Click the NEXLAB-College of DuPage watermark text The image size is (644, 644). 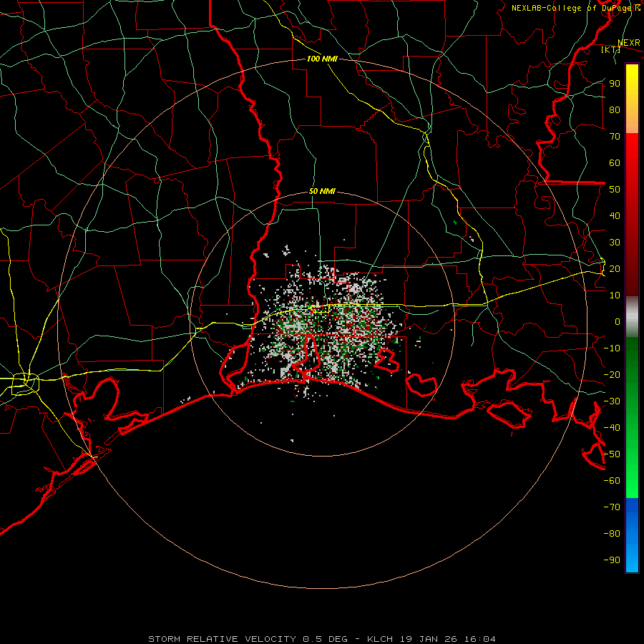click(576, 8)
